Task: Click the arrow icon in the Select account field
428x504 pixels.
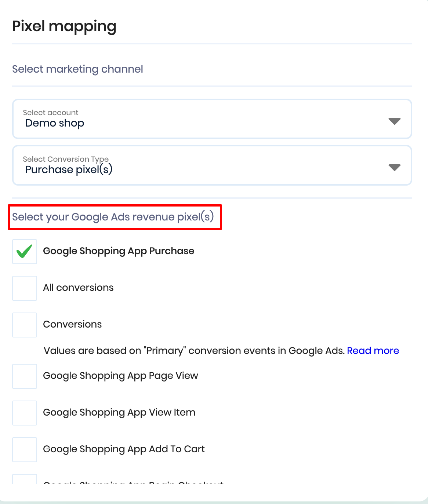Action: [x=394, y=121]
